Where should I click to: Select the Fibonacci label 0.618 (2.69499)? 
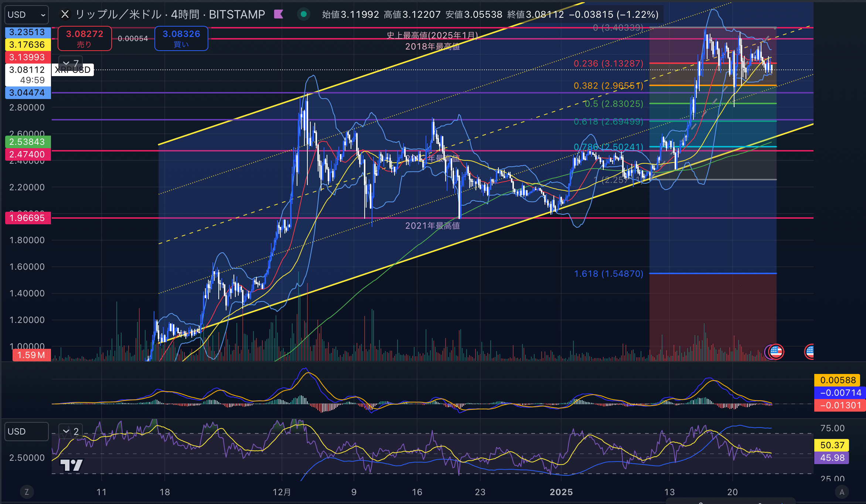608,122
